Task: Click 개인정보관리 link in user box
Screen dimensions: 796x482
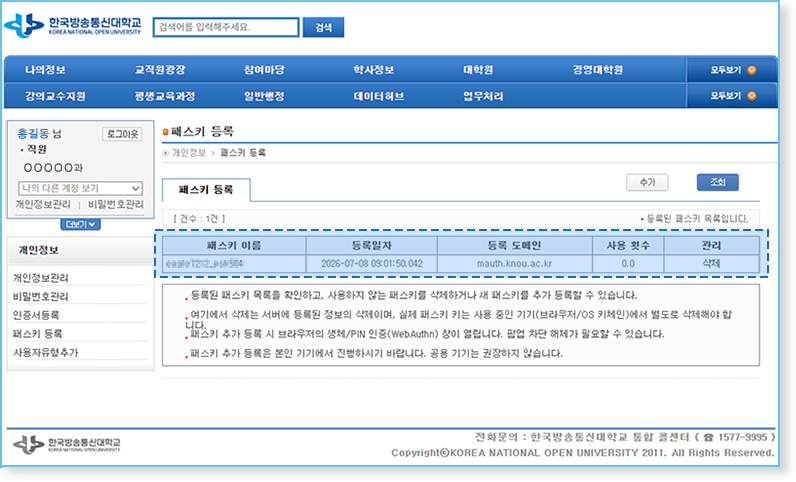Action: [x=43, y=204]
